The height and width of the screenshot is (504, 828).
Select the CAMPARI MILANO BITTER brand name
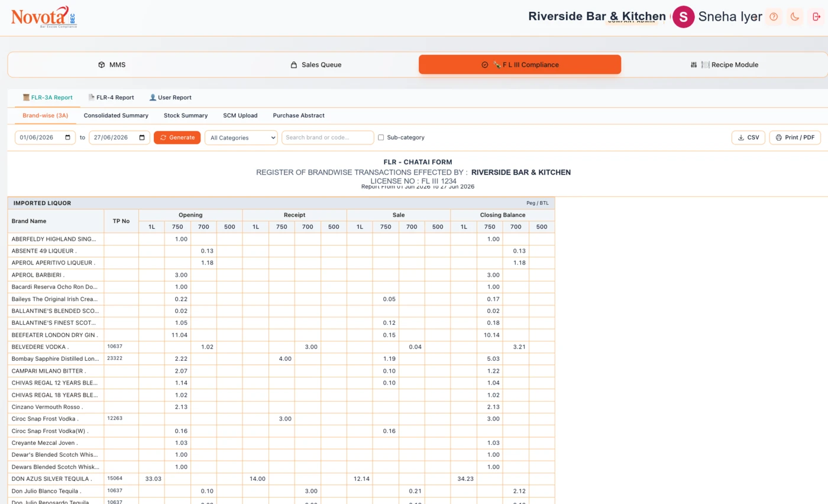pos(48,371)
